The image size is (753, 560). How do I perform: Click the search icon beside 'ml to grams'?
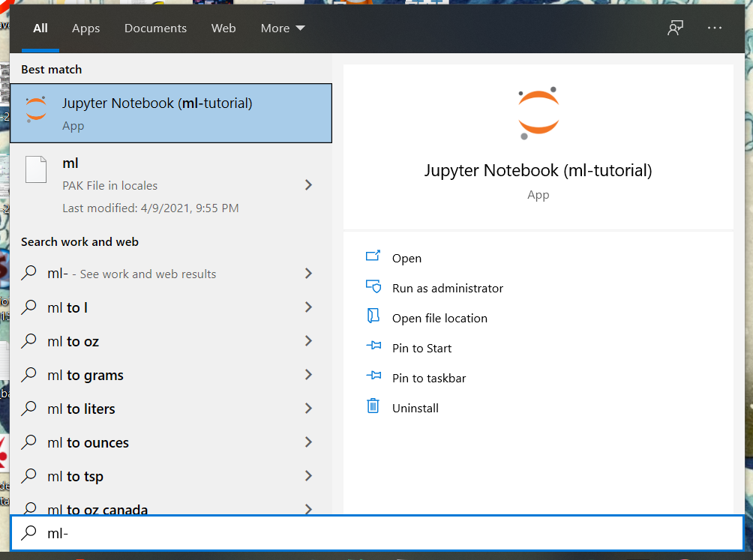[28, 374]
